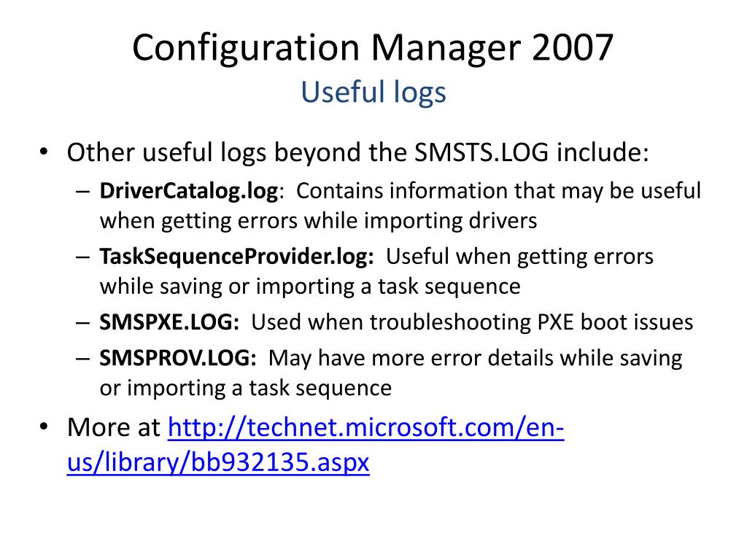747x560 pixels.
Task: Click the SMSPROV.LOG bold term
Action: coord(178,358)
